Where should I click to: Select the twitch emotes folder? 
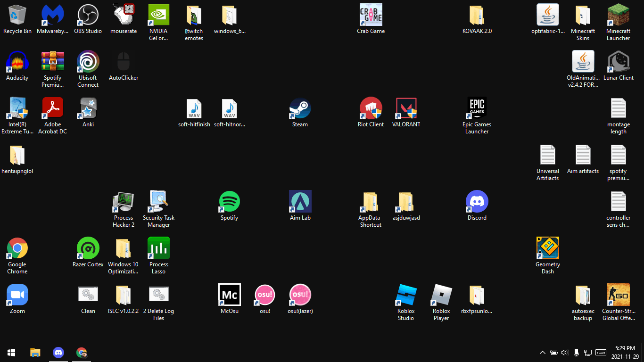tap(194, 15)
